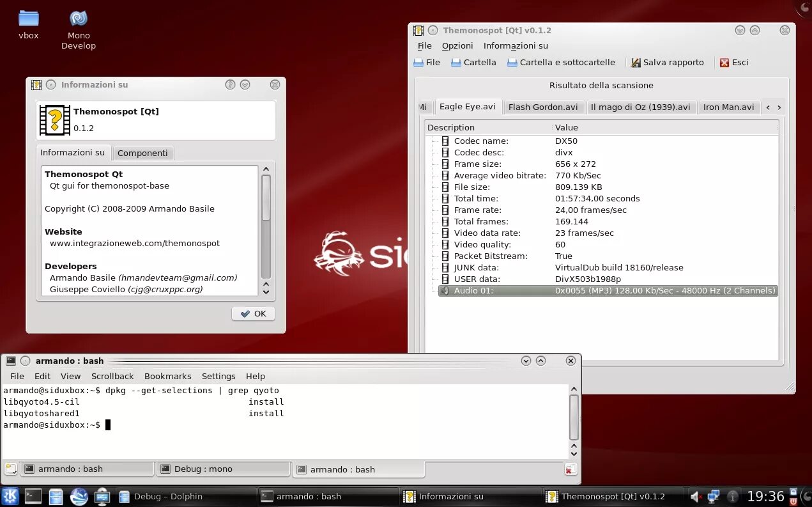Open File menu in Themonospot window
The width and height of the screenshot is (812, 507).
[425, 46]
